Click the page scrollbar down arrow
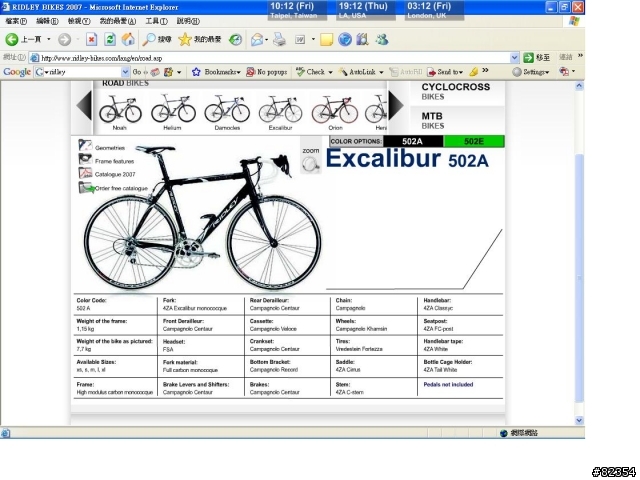The image size is (640, 480). click(579, 420)
